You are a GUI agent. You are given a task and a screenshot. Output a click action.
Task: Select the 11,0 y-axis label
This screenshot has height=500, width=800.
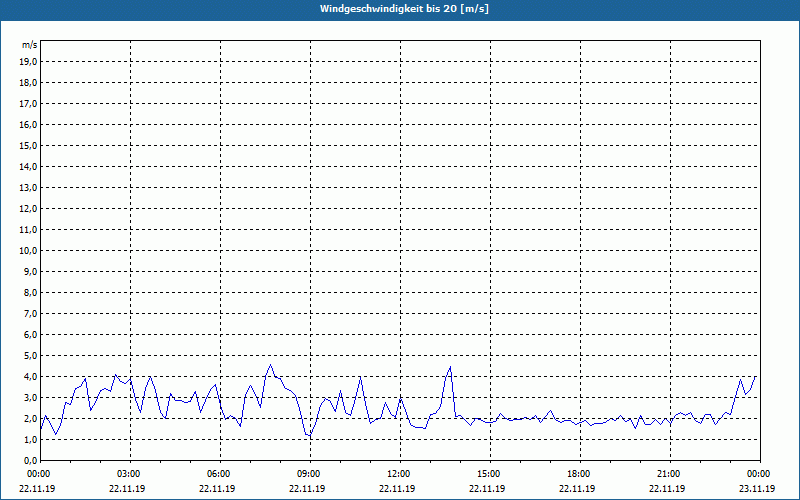point(30,230)
